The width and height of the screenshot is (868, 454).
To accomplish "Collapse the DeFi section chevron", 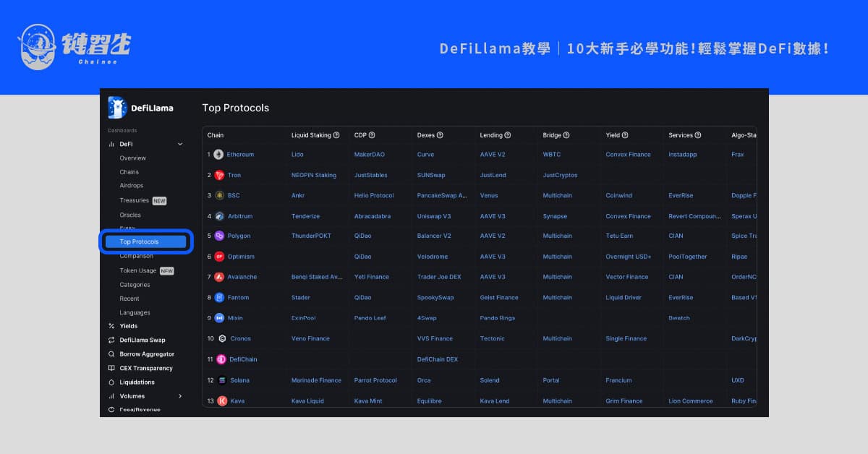I will click(180, 145).
